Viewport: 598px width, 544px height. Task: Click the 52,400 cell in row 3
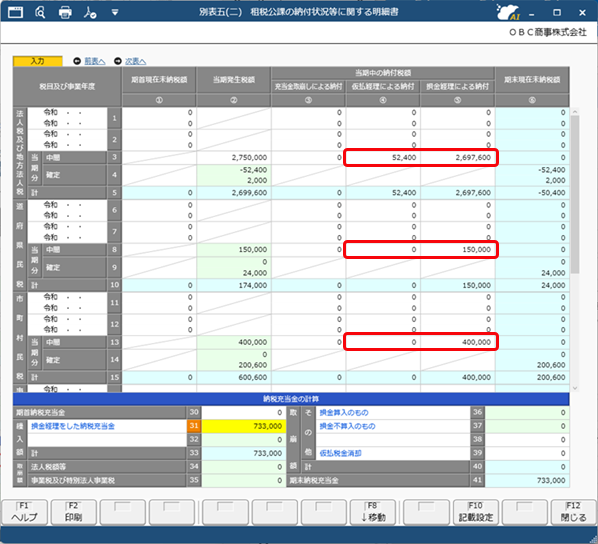pos(383,158)
